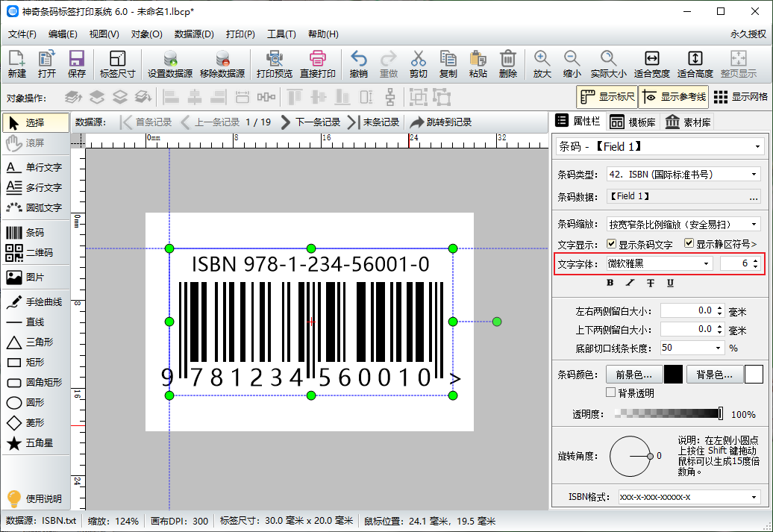Click the 撤销 undo icon
The width and height of the screenshot is (773, 532).
pyautogui.click(x=358, y=64)
